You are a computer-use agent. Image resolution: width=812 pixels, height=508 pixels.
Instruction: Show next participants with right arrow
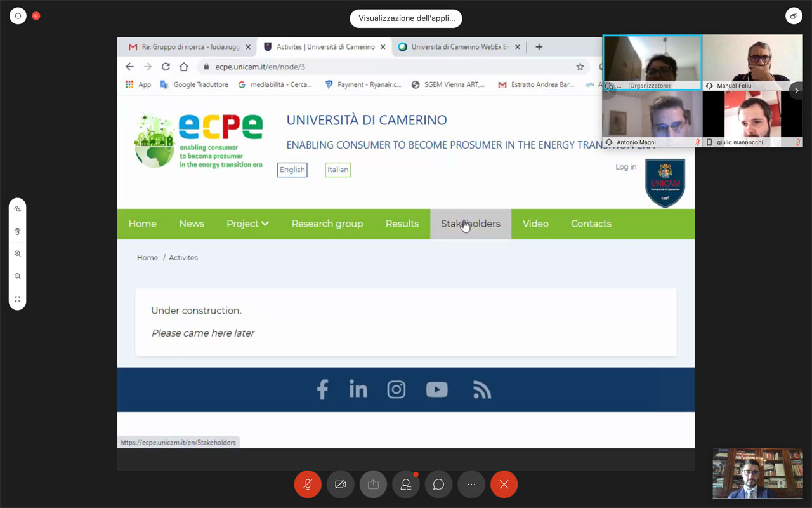(796, 90)
